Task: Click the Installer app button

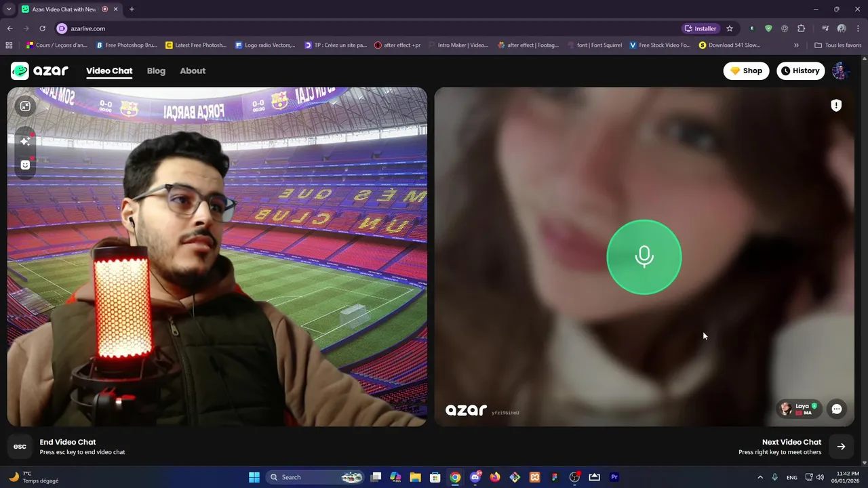Action: pos(701,28)
